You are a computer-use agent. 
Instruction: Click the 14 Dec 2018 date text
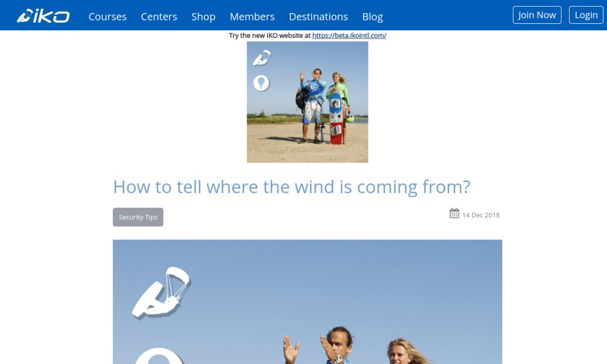coord(481,215)
